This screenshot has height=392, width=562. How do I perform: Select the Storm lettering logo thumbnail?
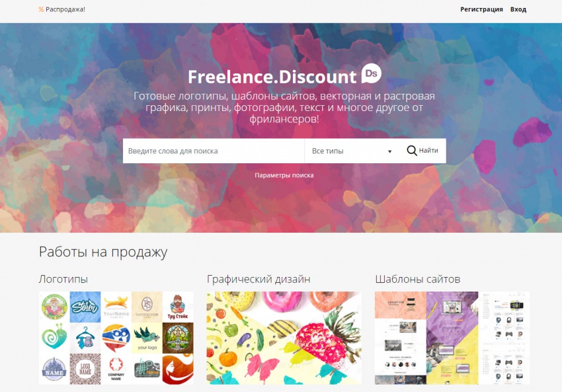pyautogui.click(x=85, y=307)
